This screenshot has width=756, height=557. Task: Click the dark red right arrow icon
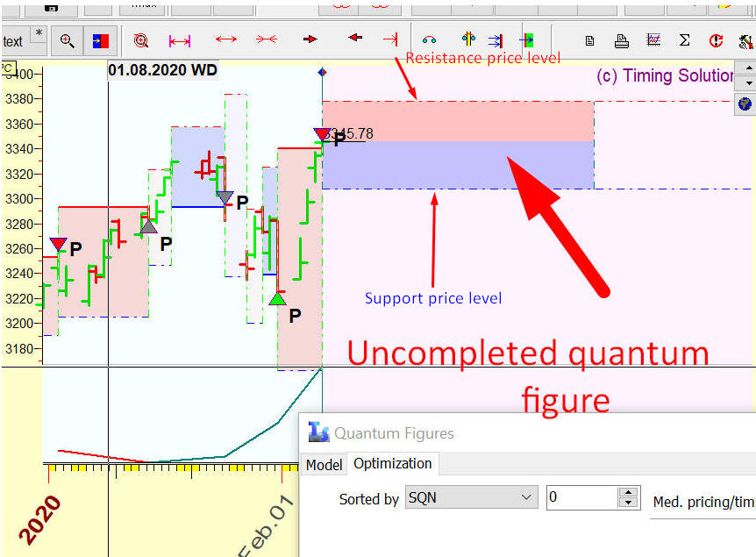click(310, 39)
